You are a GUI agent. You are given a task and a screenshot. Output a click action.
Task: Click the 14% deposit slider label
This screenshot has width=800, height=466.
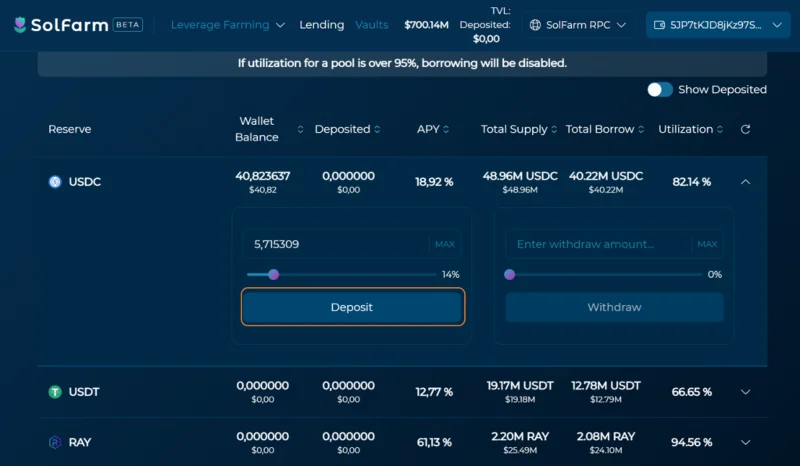[451, 275]
